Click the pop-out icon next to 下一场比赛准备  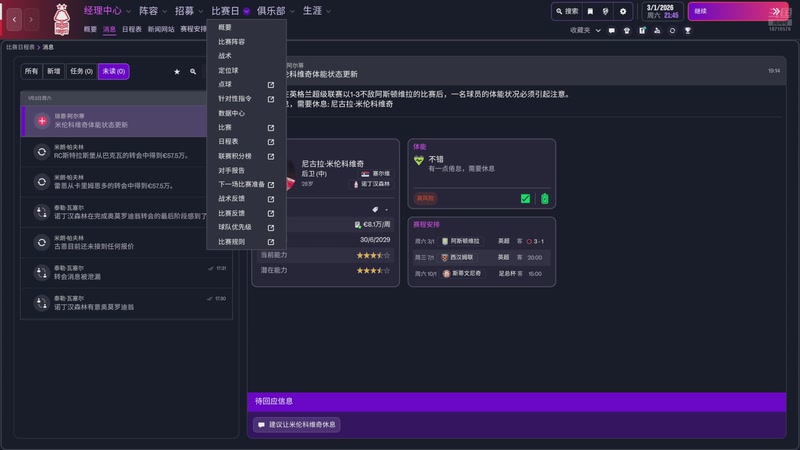click(271, 185)
